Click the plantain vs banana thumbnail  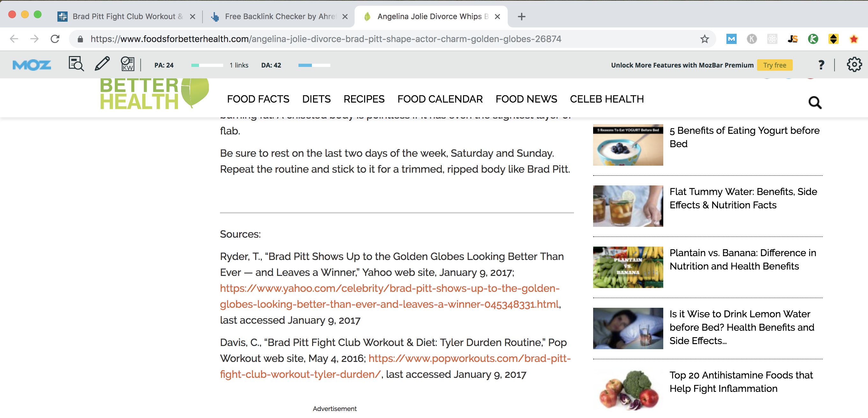628,267
